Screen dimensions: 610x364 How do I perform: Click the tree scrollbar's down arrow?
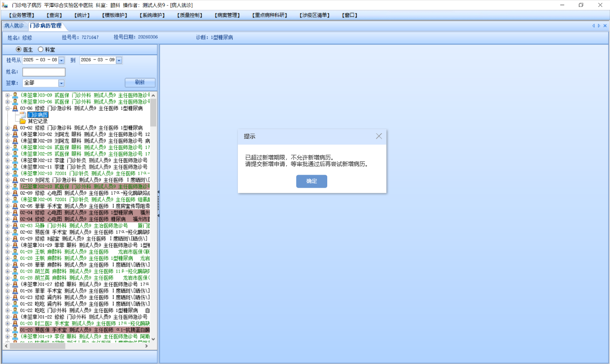click(x=153, y=339)
